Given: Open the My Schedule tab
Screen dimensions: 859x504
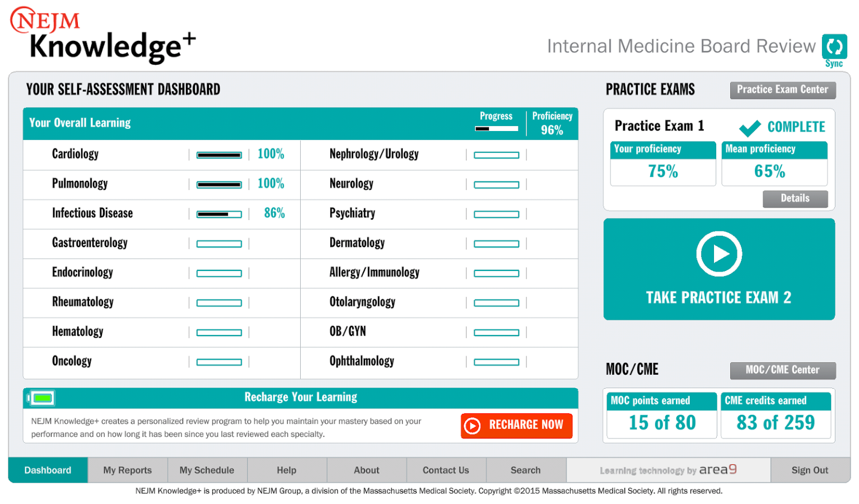Looking at the screenshot, I should 207,470.
